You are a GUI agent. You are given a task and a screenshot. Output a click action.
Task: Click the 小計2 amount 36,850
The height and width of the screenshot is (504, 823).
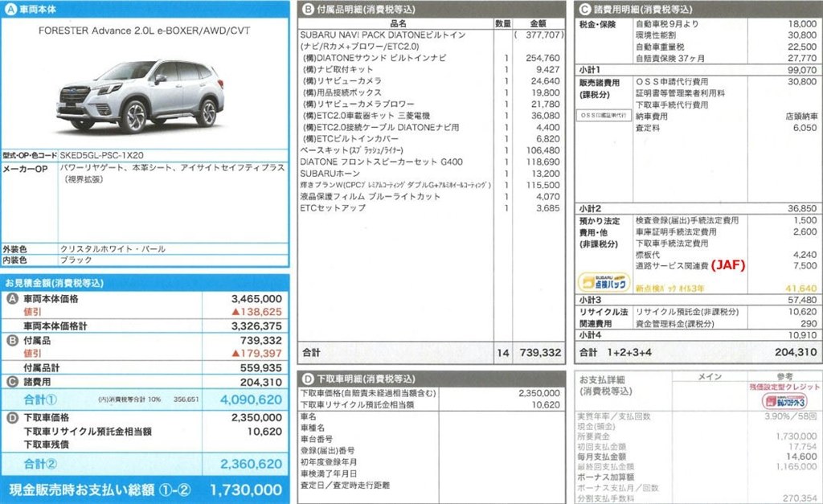coord(802,208)
